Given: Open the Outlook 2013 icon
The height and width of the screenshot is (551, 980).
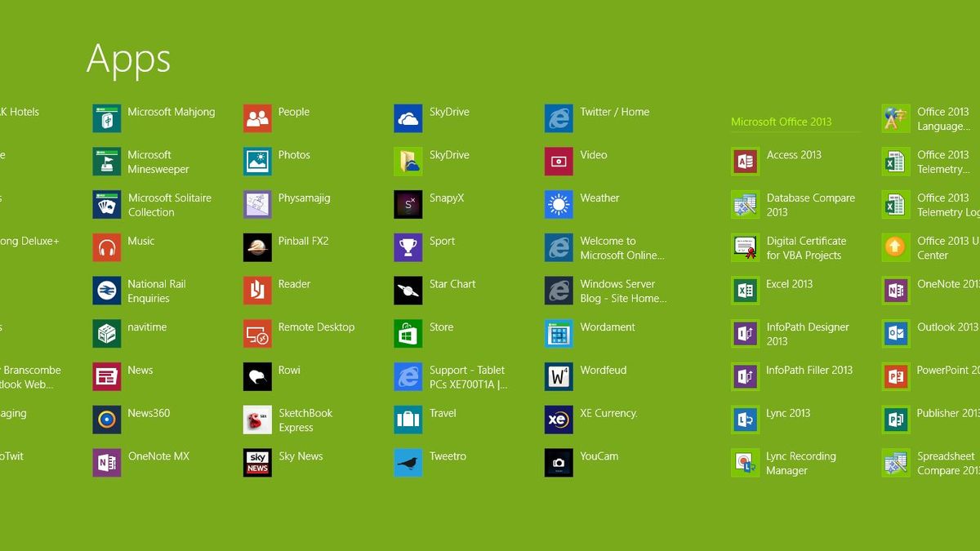Looking at the screenshot, I should 896,334.
